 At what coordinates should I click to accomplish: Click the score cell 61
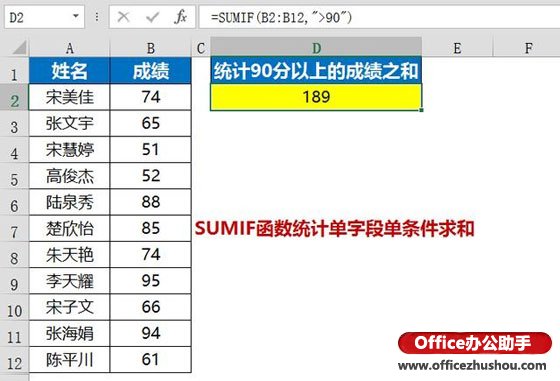pos(151,360)
